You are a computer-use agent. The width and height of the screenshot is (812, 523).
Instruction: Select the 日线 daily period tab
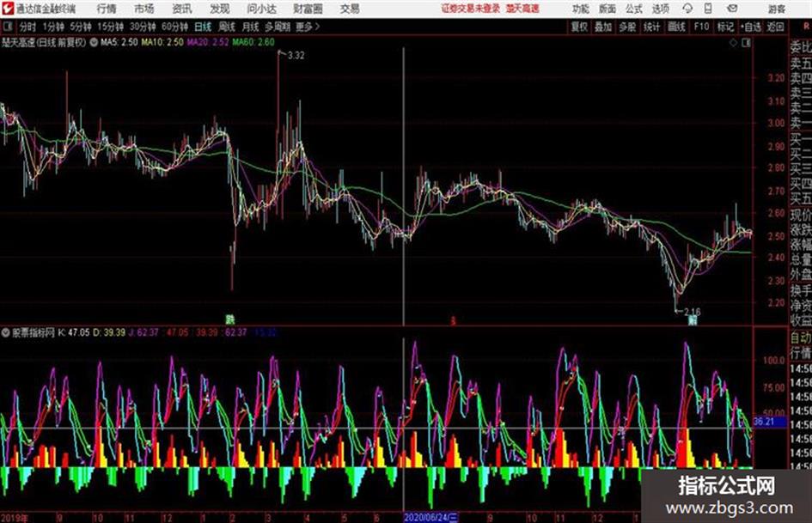click(203, 27)
